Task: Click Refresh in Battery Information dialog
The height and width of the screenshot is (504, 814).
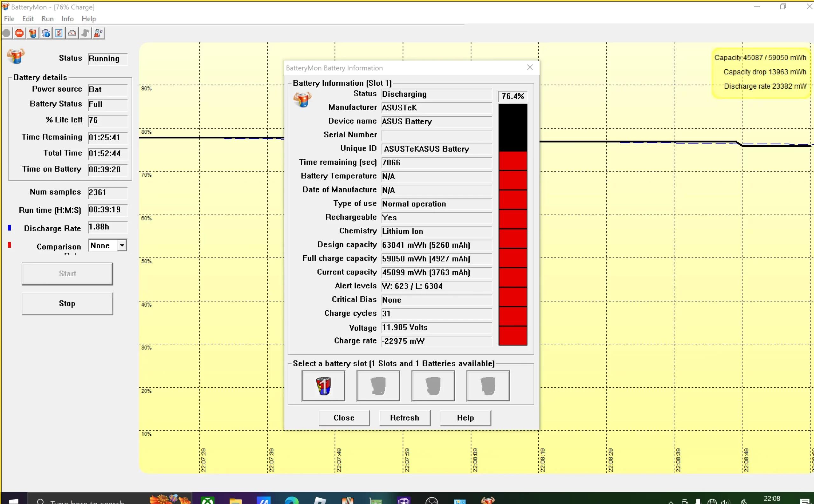Action: tap(405, 418)
